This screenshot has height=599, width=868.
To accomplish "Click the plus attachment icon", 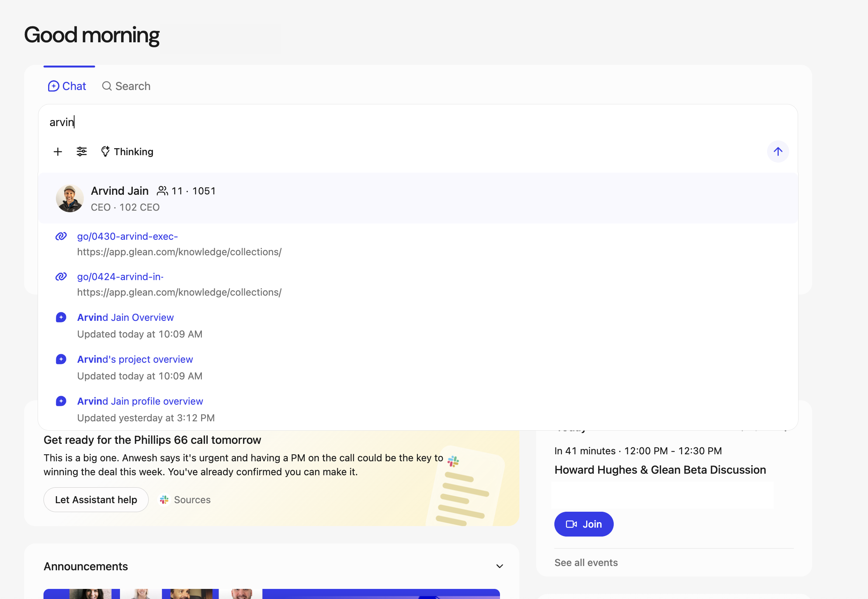I will tap(58, 152).
